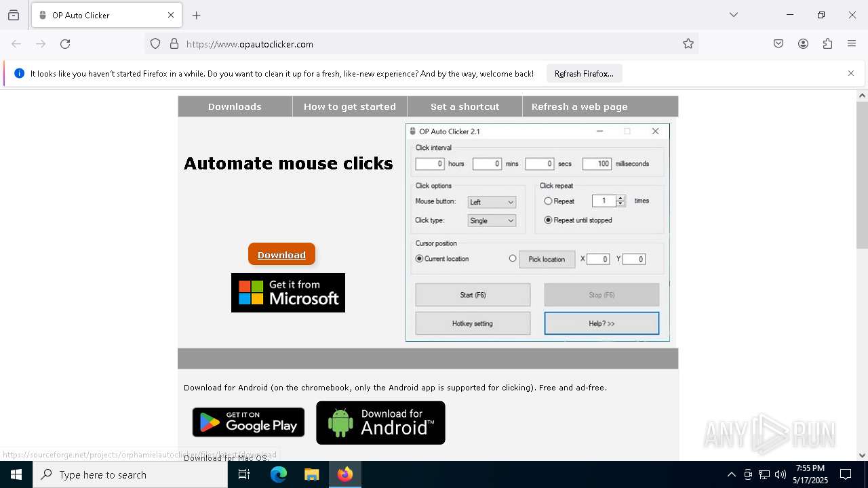Screen dimensions: 868x488
Task: Open the Extensions puzzle icon
Action: click(x=827, y=44)
